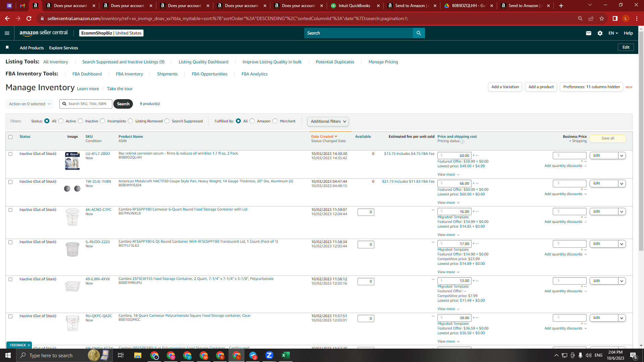Toggle the browser side panel icon
The height and width of the screenshot is (362, 644).
(x=615, y=18)
